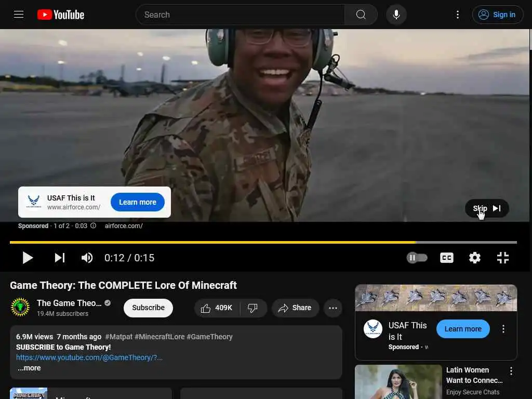
Task: Subscribe to The Game Theorists
Action: click(x=148, y=308)
